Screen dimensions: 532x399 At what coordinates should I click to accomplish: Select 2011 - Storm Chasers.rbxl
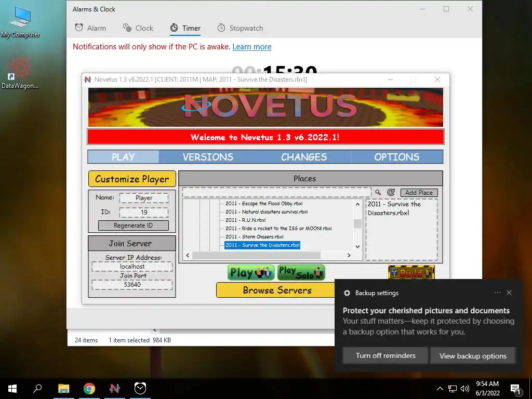254,237
